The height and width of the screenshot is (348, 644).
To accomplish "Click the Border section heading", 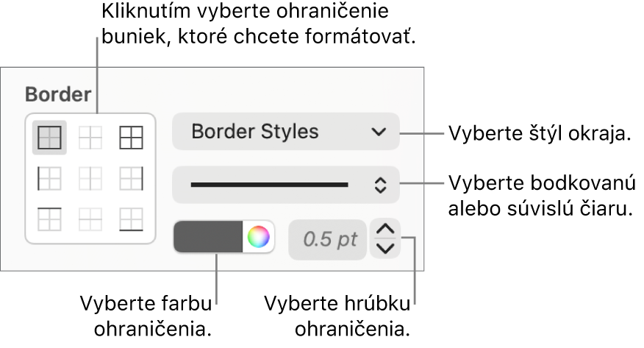I will pos(58,94).
